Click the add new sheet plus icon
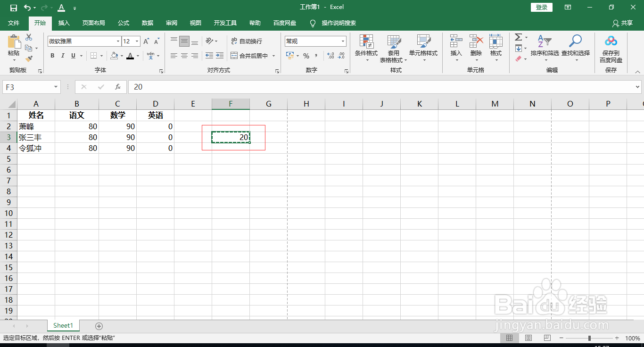The height and width of the screenshot is (347, 644). 99,326
